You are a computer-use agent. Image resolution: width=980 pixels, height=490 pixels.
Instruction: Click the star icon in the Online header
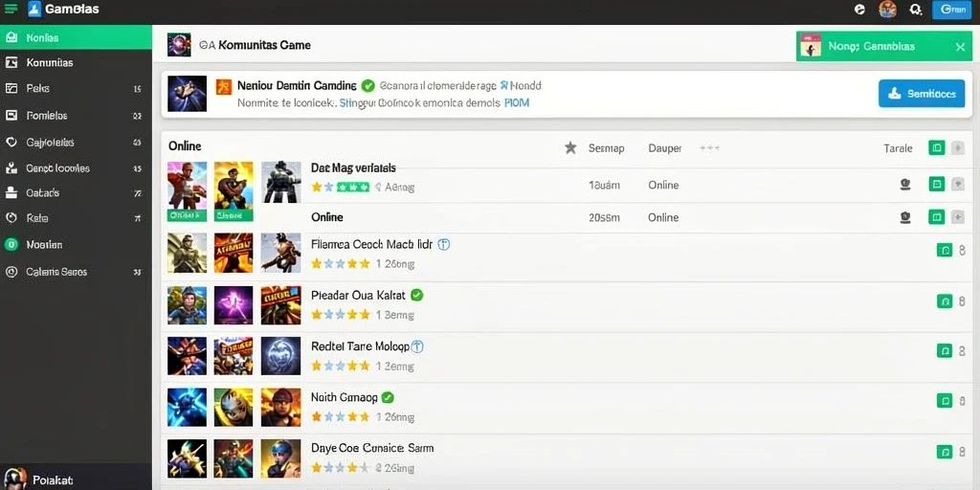point(570,148)
